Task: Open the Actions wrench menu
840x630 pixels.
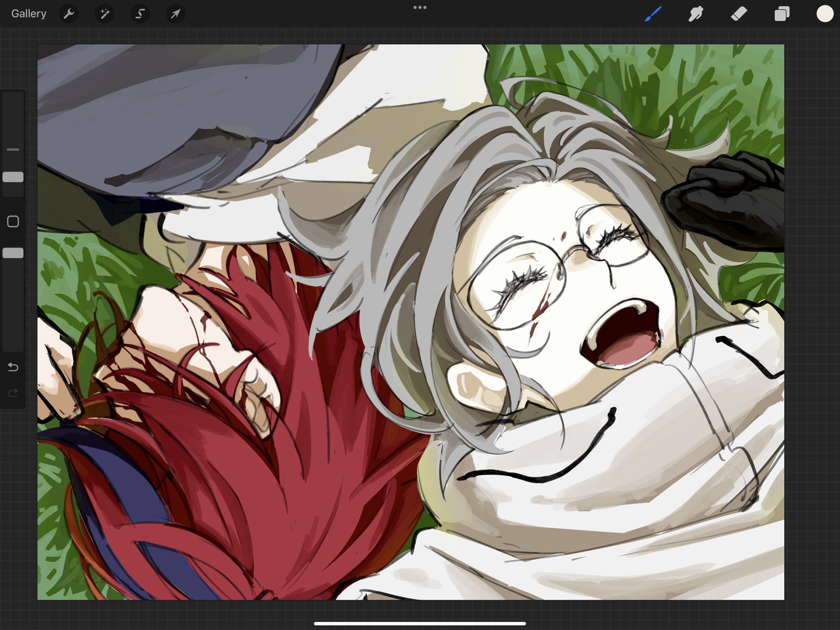Action: point(69,14)
